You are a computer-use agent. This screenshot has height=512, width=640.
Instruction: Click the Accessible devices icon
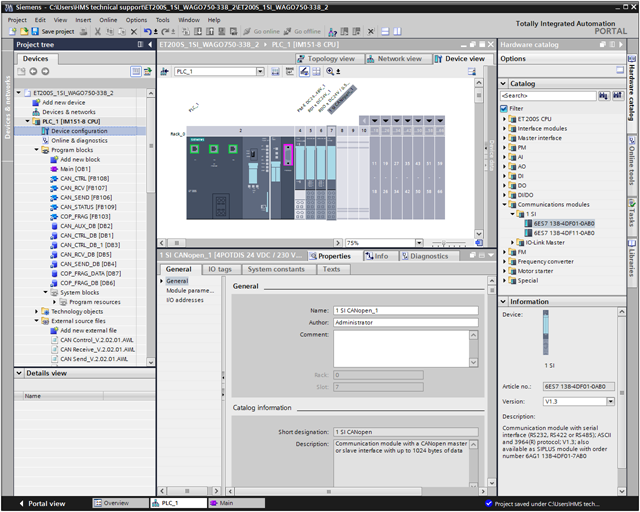point(333,31)
